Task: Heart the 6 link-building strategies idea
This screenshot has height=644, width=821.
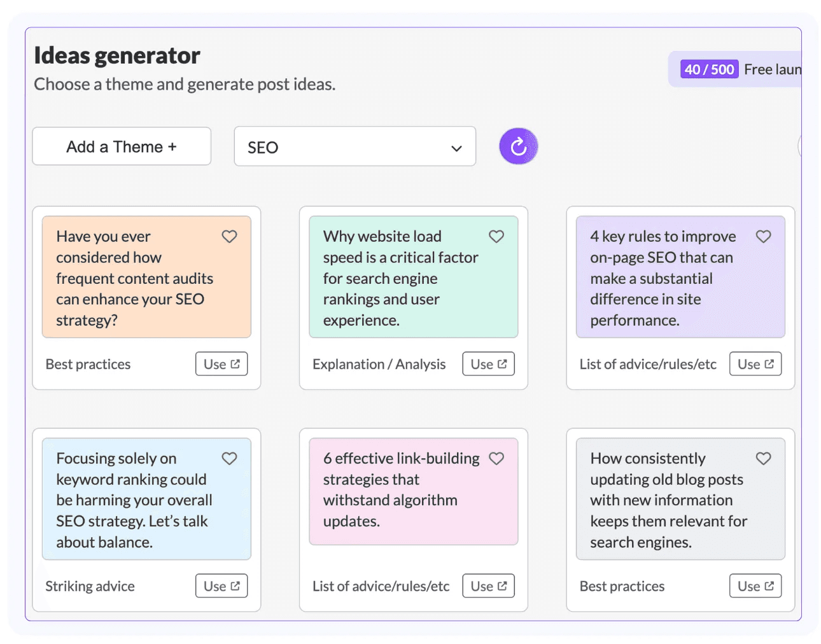Action: 496,459
